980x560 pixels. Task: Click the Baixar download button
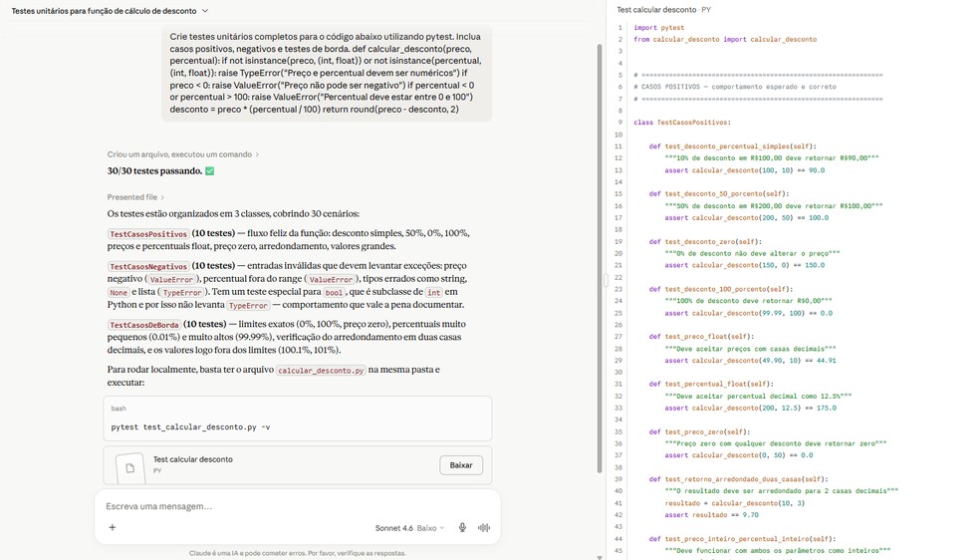coord(461,465)
